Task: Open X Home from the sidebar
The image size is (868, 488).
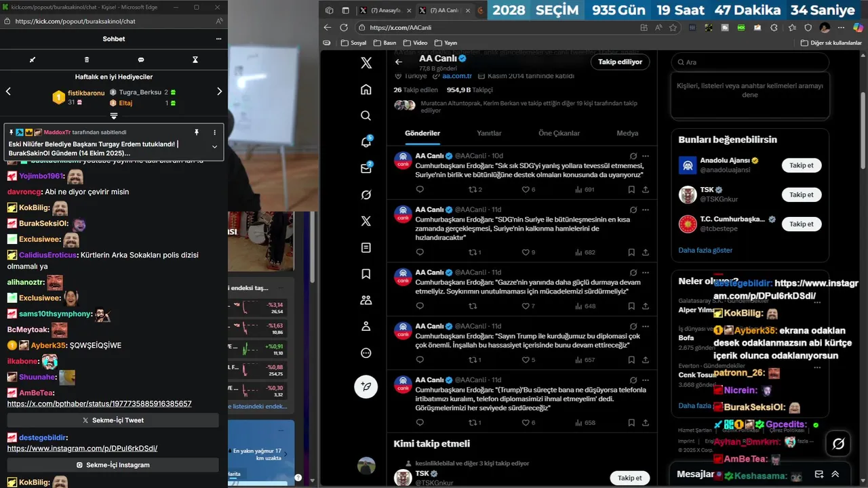Action: click(x=366, y=89)
